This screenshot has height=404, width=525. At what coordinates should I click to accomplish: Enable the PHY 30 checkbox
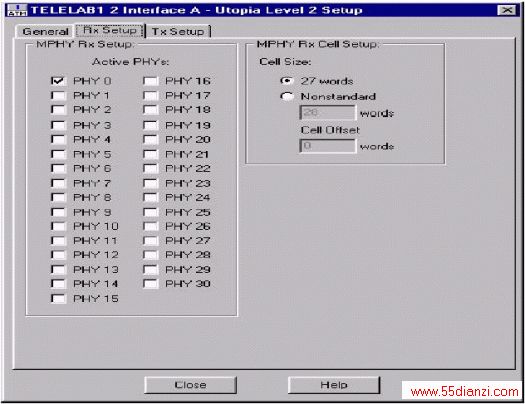pyautogui.click(x=150, y=284)
